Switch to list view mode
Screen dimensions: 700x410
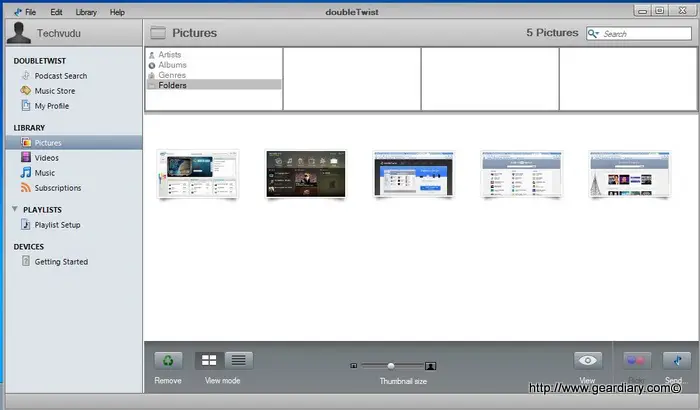239,360
